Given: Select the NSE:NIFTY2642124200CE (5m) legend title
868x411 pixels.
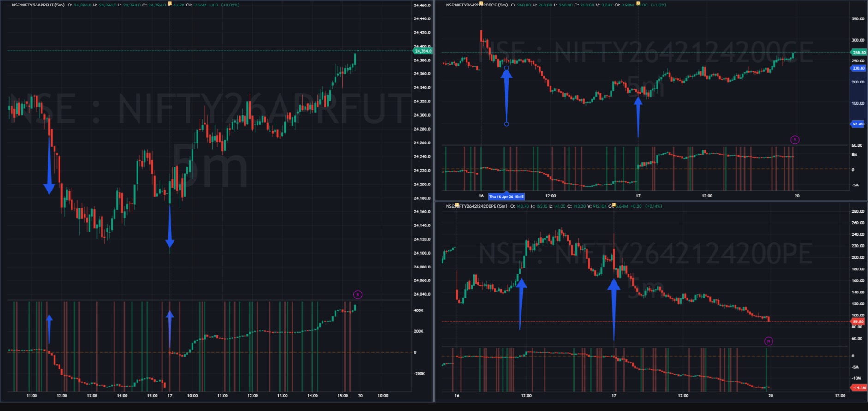Looking at the screenshot, I should pos(477,5).
